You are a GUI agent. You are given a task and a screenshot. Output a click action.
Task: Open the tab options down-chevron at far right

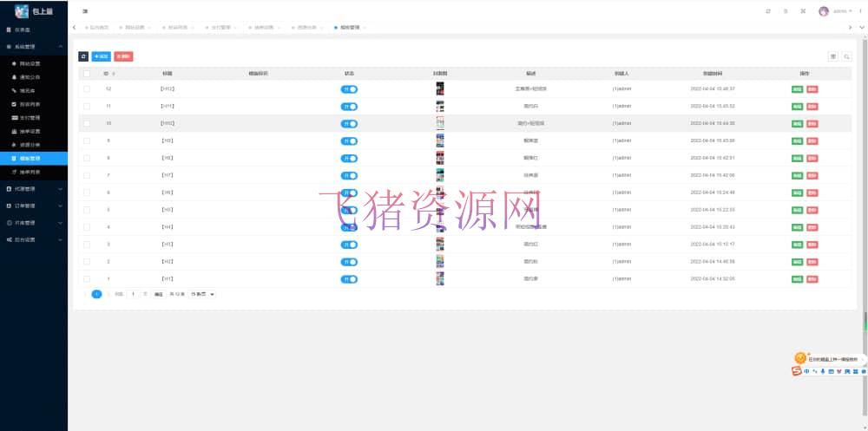point(862,27)
